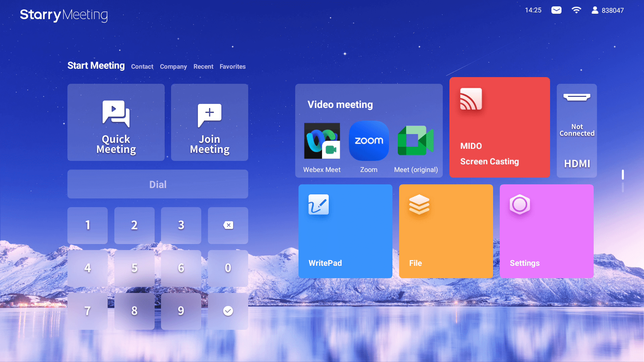This screenshot has height=362, width=644.
Task: Switch to the Recent tab
Action: (203, 67)
